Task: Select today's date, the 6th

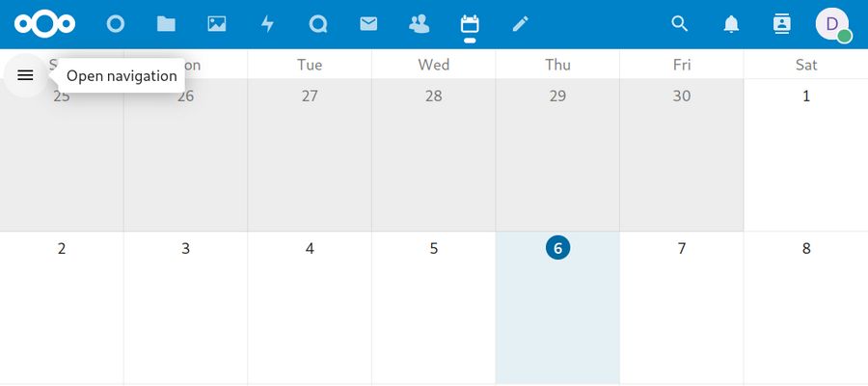Action: pyautogui.click(x=557, y=248)
